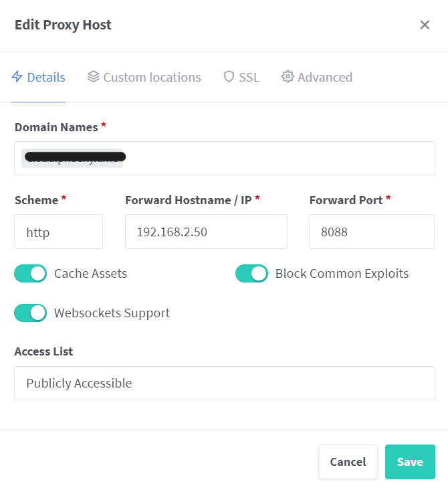Cancel editing the proxy host

348,462
